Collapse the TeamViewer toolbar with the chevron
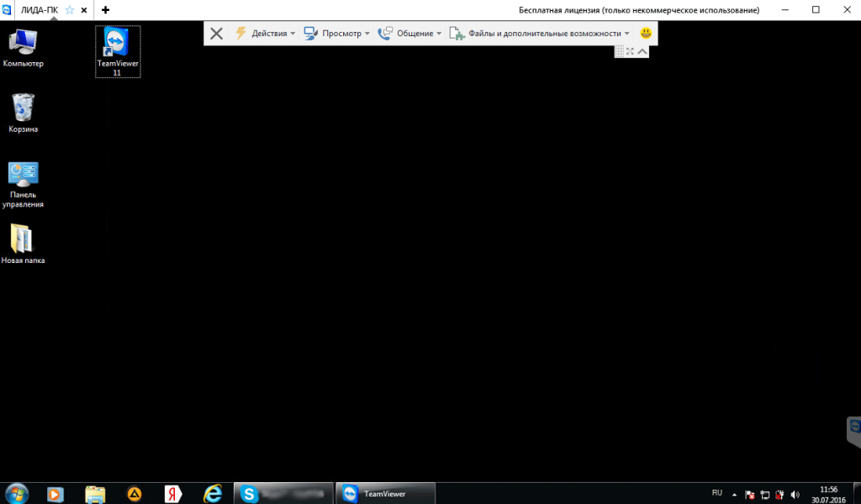861x504 pixels. 642,51
